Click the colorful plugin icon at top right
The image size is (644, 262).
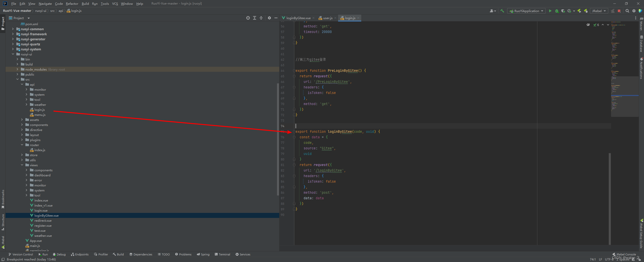tap(640, 11)
